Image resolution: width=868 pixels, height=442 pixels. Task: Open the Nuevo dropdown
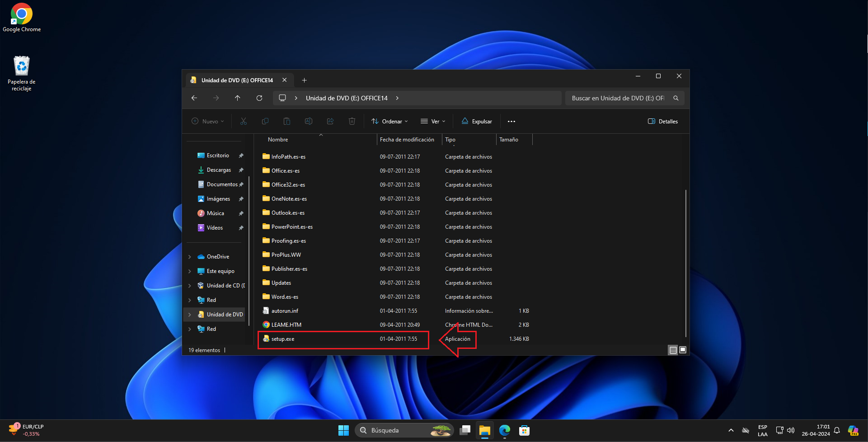pyautogui.click(x=208, y=121)
